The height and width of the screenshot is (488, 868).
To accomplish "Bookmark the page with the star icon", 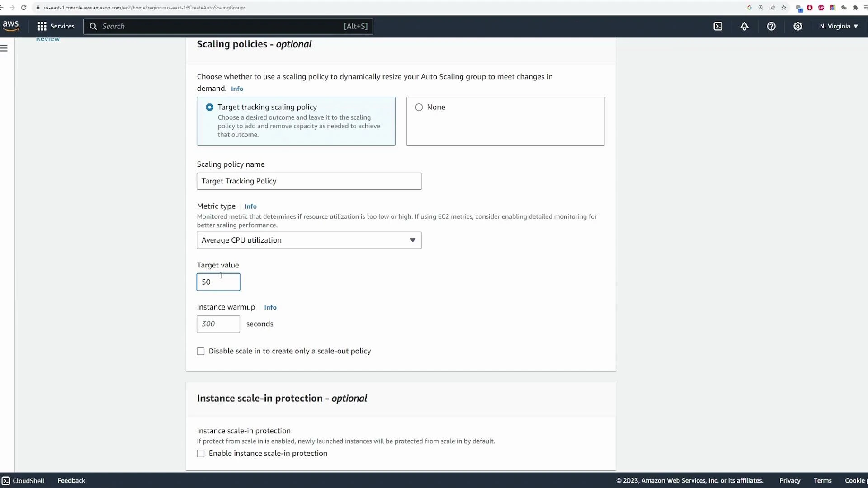I will pos(783,8).
